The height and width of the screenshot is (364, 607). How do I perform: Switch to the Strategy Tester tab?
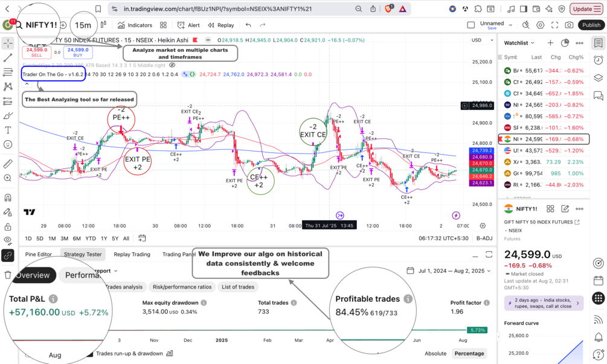(x=83, y=254)
